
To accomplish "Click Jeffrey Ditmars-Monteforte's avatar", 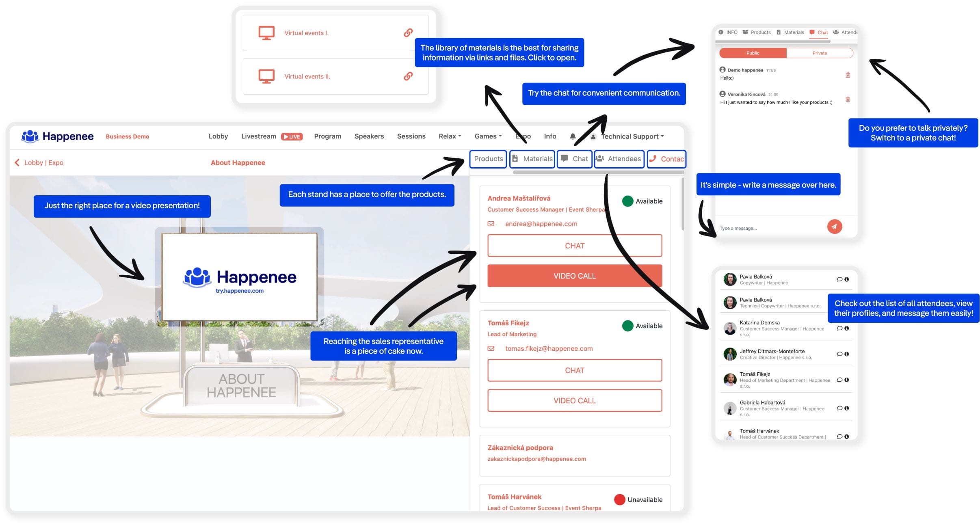I will tap(730, 354).
